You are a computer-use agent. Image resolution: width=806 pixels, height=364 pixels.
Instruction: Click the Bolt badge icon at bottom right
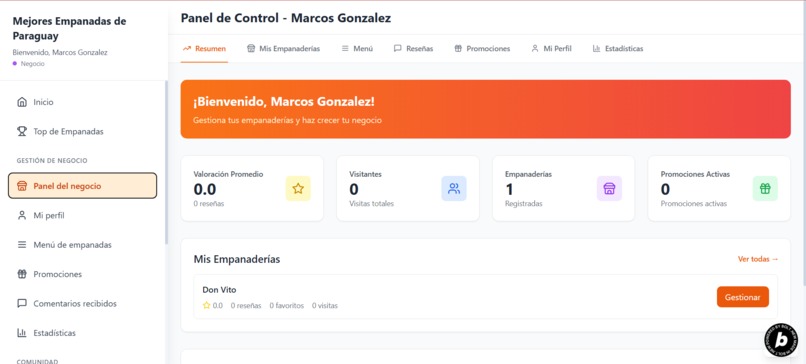pos(781,339)
